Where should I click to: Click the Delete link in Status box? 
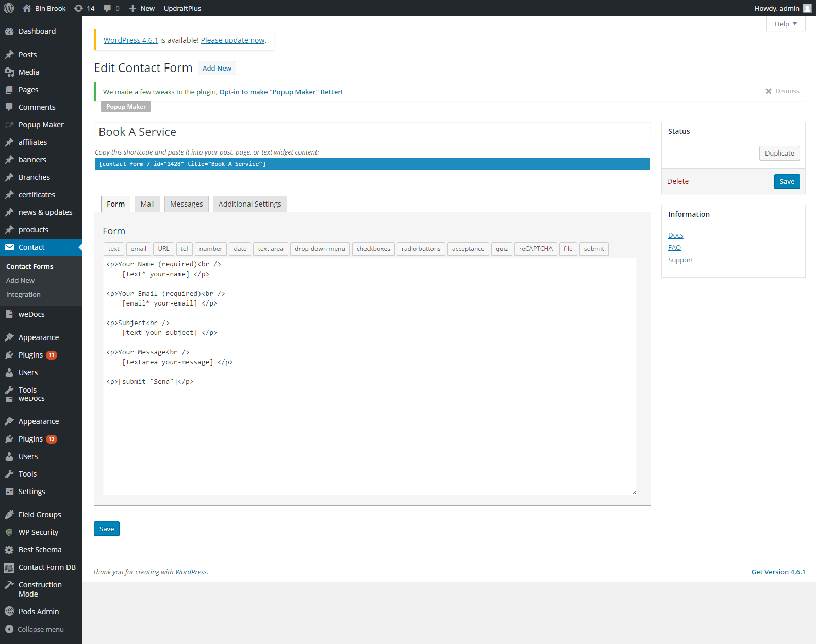(x=677, y=181)
